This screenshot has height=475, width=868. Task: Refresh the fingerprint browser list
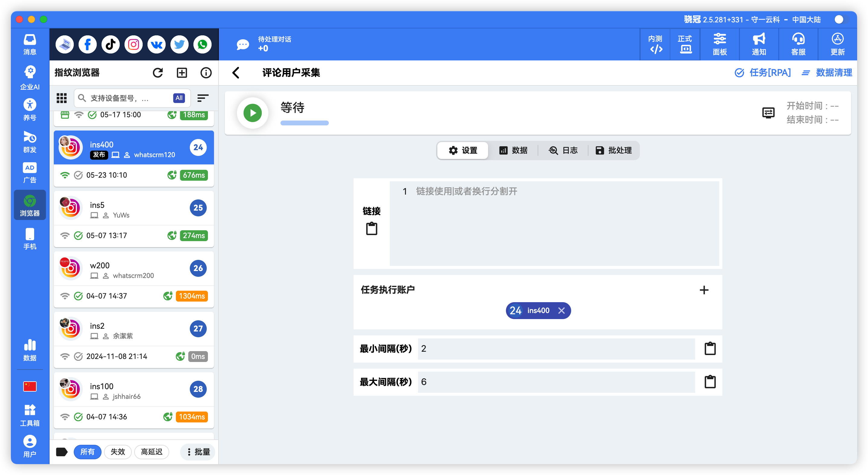(x=158, y=73)
